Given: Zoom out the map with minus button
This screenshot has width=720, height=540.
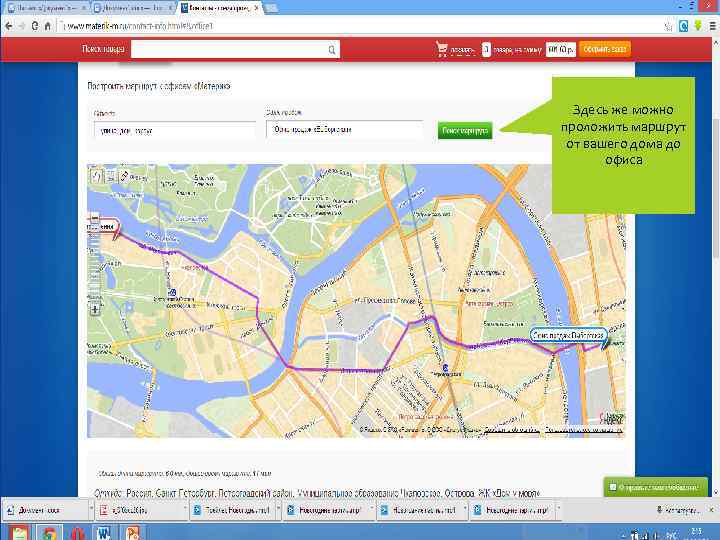Looking at the screenshot, I should [x=95, y=217].
